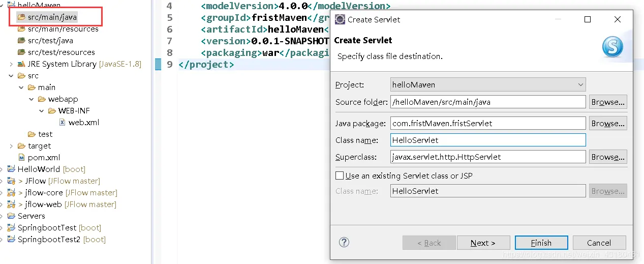Tick Use an existing Servlet class or JSP
Image resolution: width=644 pixels, height=264 pixels.
(340, 176)
